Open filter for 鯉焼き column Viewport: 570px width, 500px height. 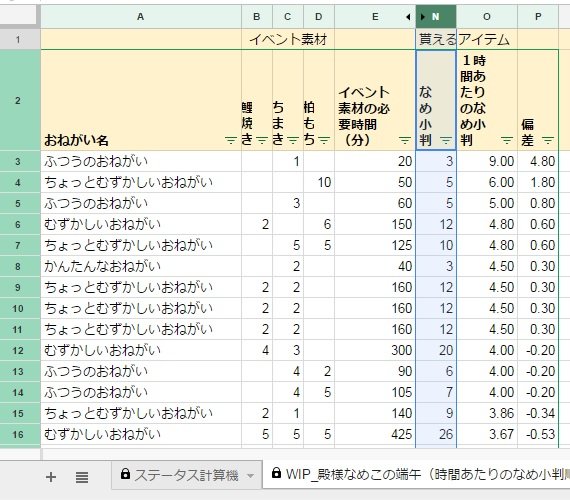262,140
